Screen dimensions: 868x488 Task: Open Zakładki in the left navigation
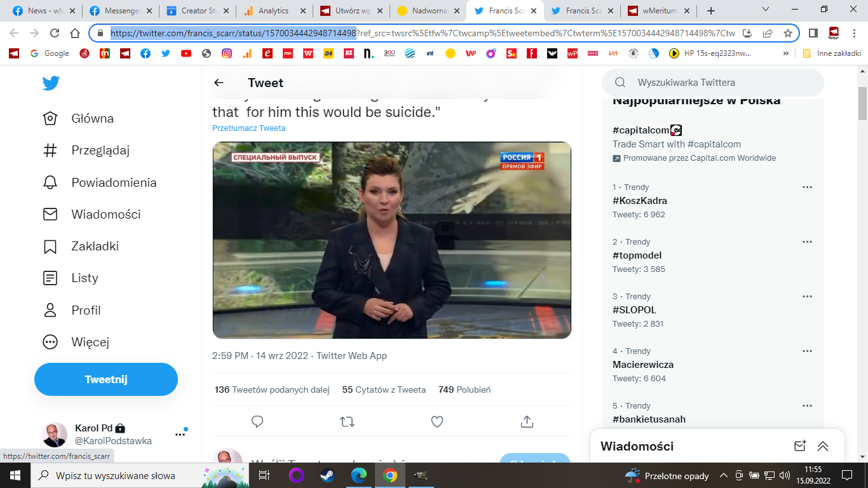click(95, 246)
